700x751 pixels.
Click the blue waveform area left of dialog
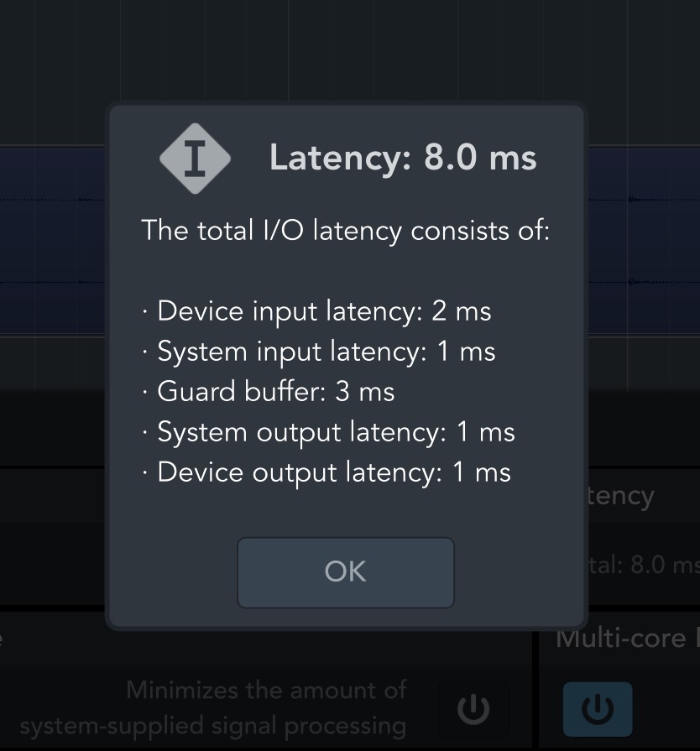pyautogui.click(x=52, y=243)
